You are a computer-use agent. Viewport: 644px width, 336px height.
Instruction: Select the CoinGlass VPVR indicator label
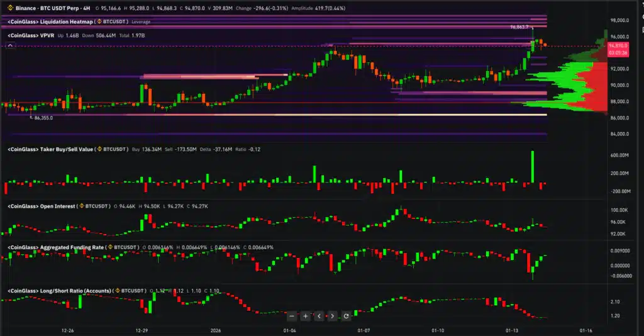(x=30, y=36)
